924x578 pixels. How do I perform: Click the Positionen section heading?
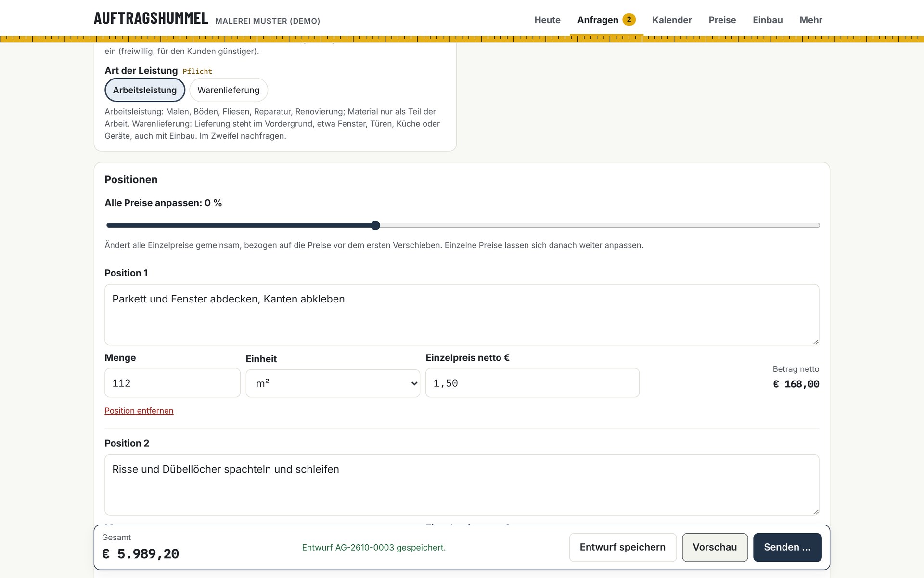pyautogui.click(x=131, y=179)
